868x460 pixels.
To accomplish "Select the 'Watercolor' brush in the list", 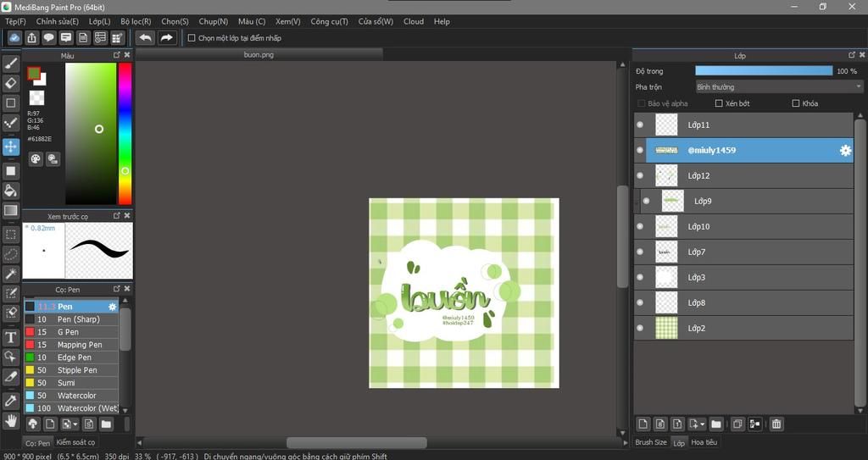I will [76, 396].
